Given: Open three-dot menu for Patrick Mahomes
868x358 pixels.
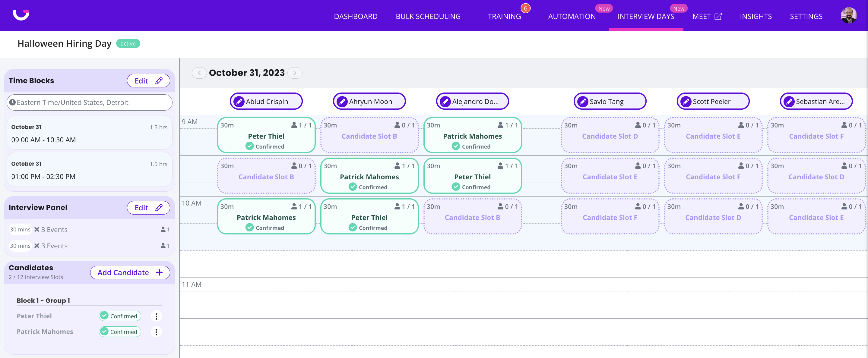Looking at the screenshot, I should click(x=156, y=332).
